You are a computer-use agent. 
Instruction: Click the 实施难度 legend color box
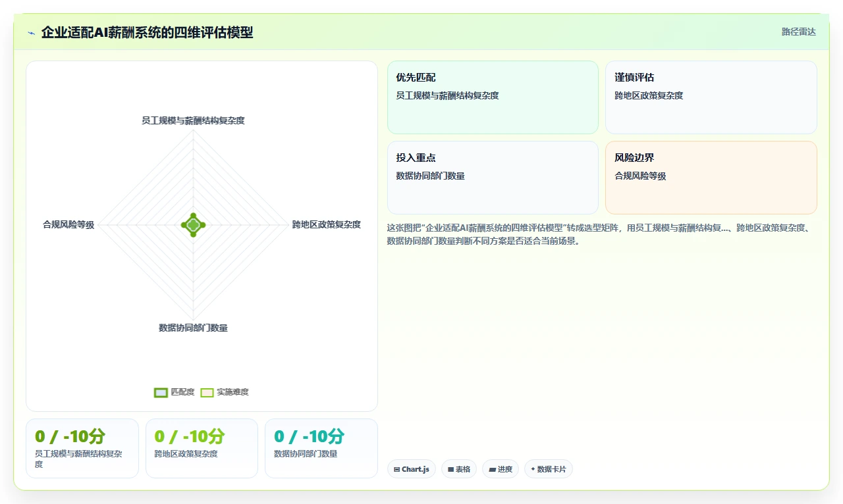[207, 393]
